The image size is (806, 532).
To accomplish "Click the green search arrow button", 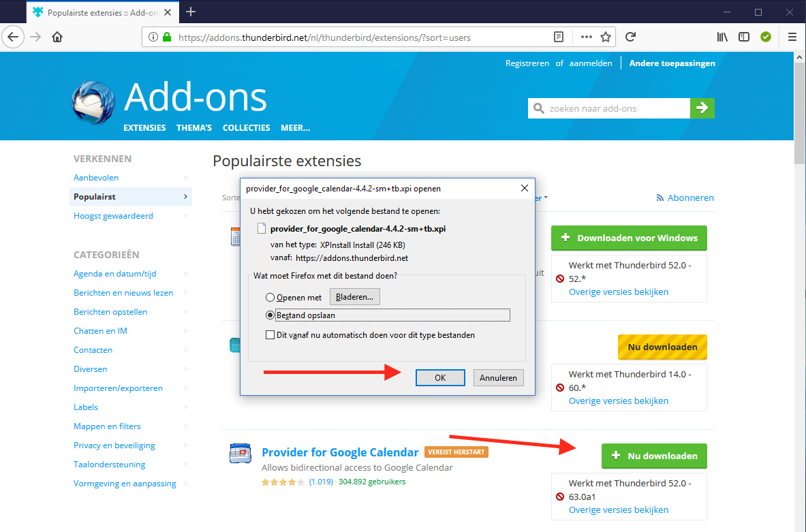I will 702,108.
